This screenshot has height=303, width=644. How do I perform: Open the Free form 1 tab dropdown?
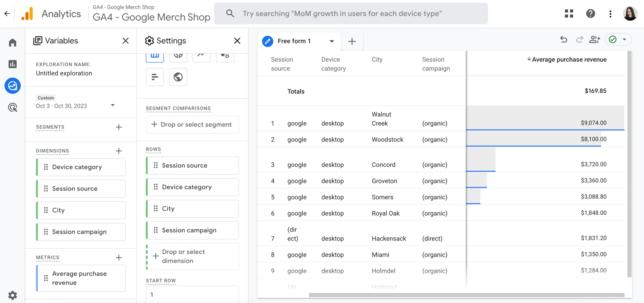click(331, 41)
